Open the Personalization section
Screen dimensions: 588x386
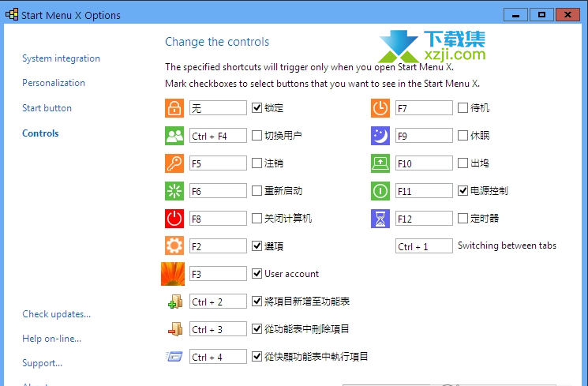(x=54, y=83)
